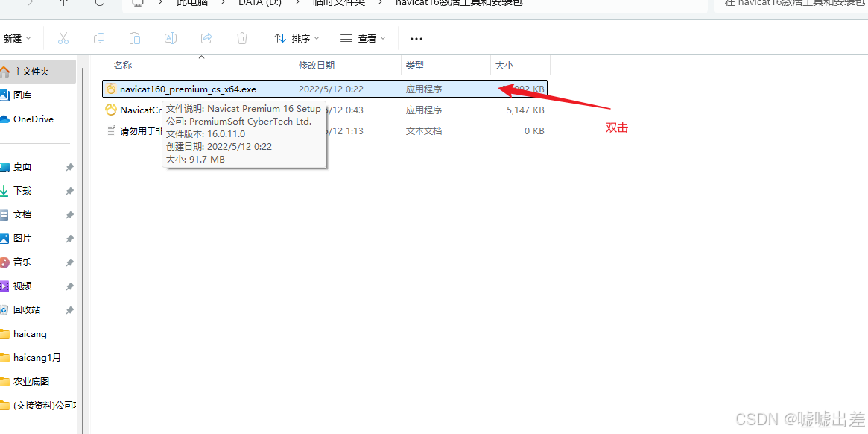Click the Cut scissors icon
The height and width of the screenshot is (434, 868).
(63, 38)
